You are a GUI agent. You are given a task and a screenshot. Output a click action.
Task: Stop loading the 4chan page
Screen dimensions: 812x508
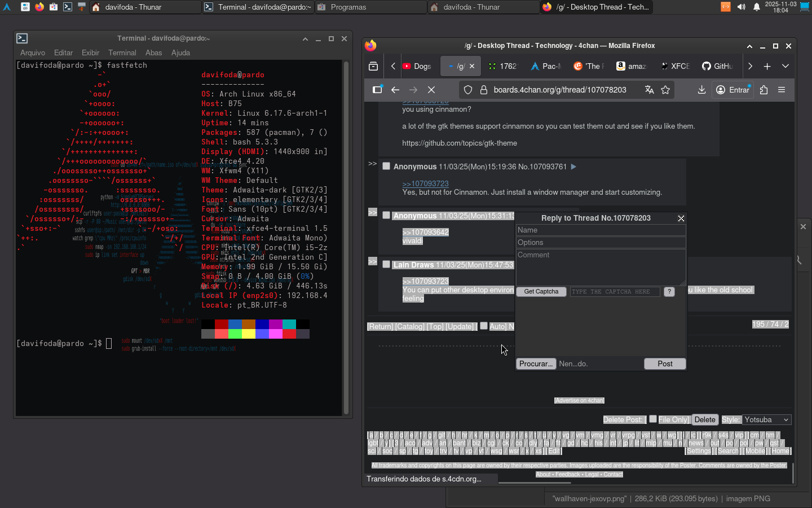tap(431, 90)
